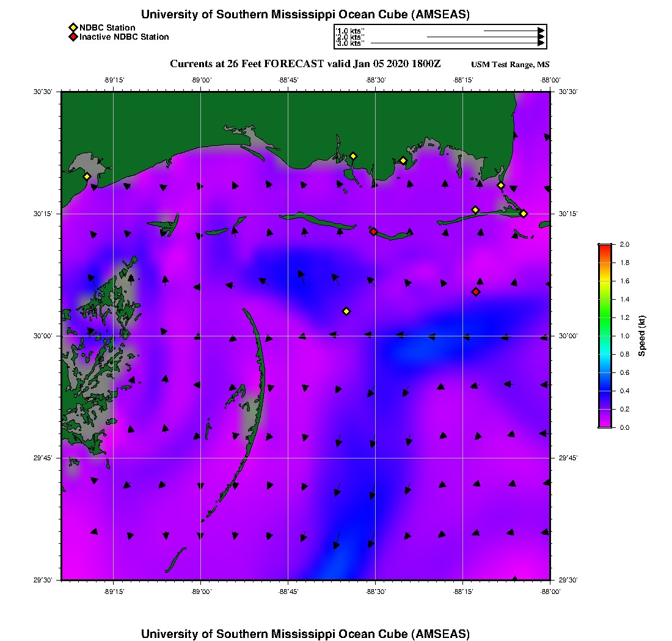Viewport: 672px width, 641px height.
Task: Click the easternmost yellow station marker at 30°15'
Action: (x=524, y=213)
